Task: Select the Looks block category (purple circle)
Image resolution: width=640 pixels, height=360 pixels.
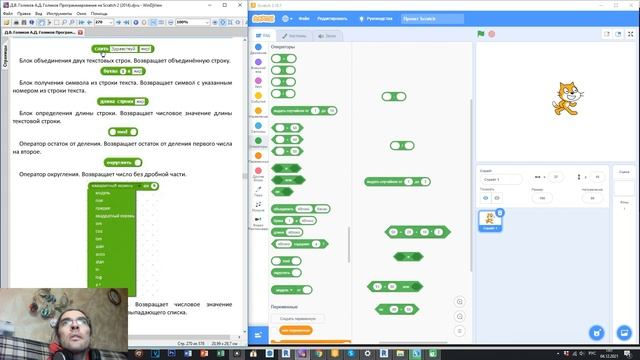Action: point(258,65)
